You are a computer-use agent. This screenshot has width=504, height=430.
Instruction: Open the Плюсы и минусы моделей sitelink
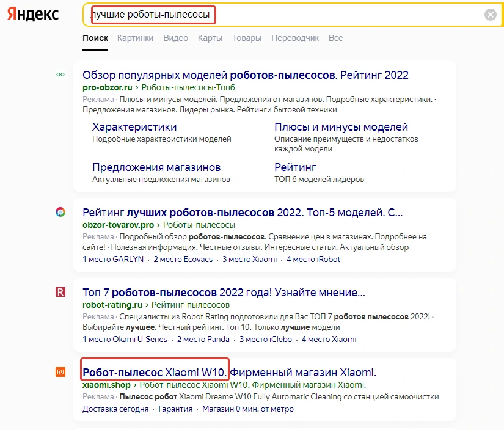pyautogui.click(x=341, y=127)
